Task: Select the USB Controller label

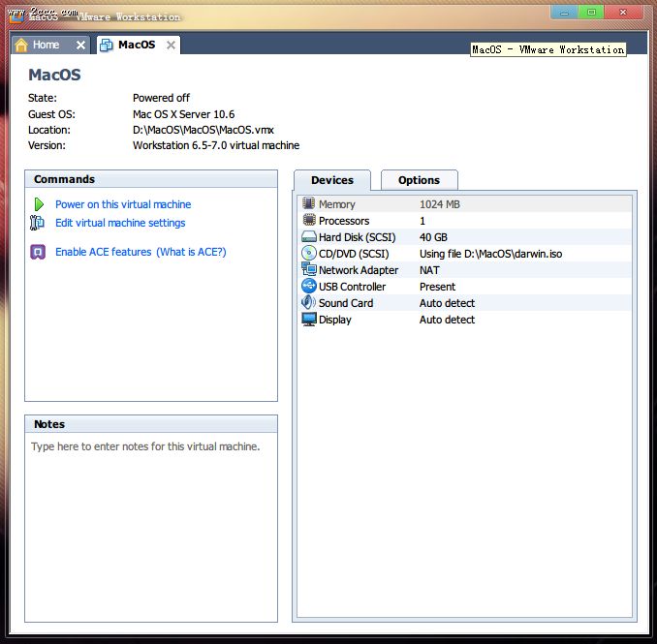Action: [x=352, y=287]
